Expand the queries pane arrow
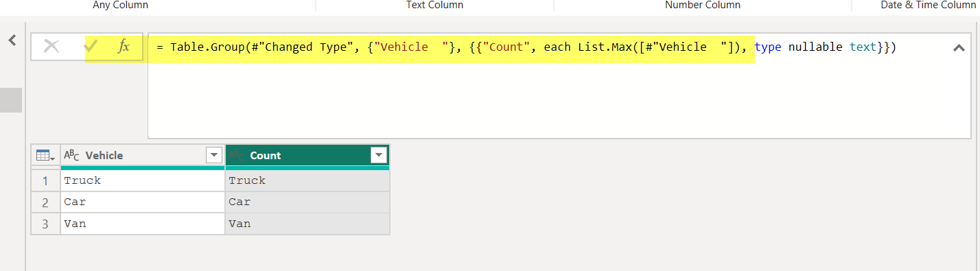 pyautogui.click(x=12, y=40)
